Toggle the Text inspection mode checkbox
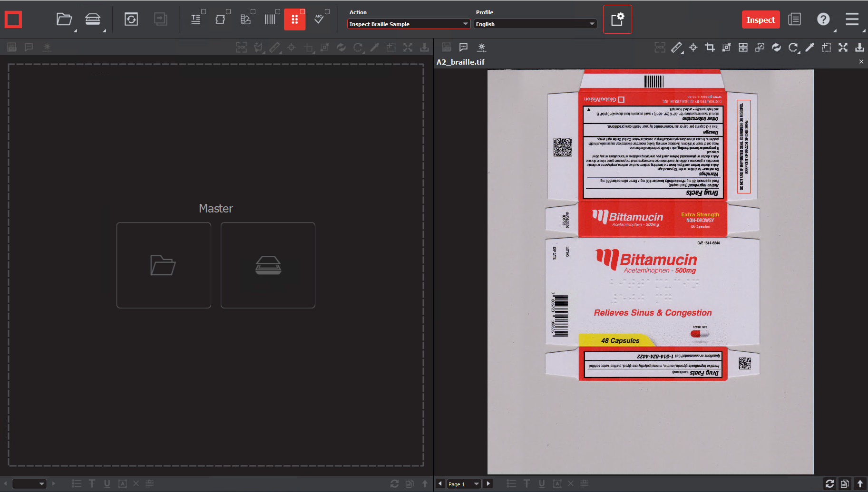Image resolution: width=868 pixels, height=492 pixels. coord(204,11)
